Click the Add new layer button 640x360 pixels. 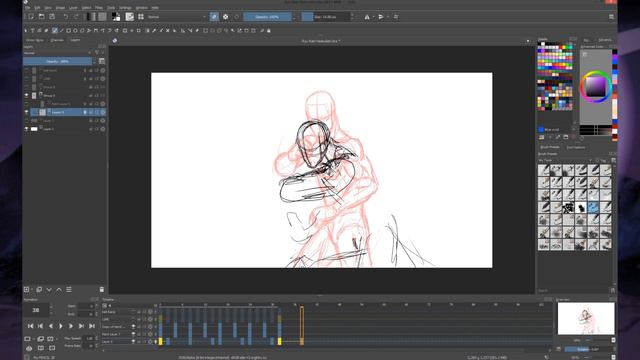tap(27, 289)
